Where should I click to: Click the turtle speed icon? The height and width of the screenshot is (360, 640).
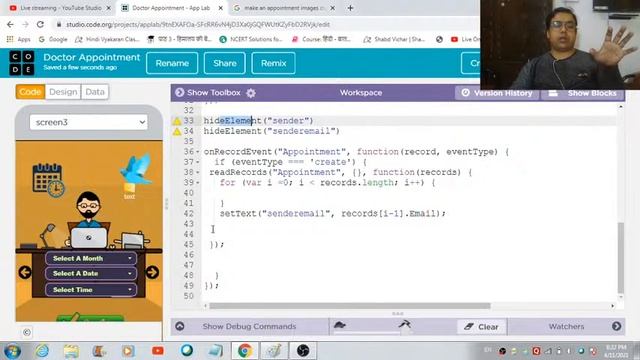click(340, 325)
